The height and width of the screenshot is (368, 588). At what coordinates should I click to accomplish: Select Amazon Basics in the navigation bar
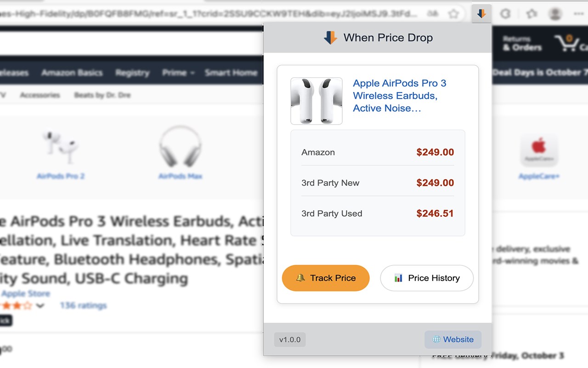point(72,73)
